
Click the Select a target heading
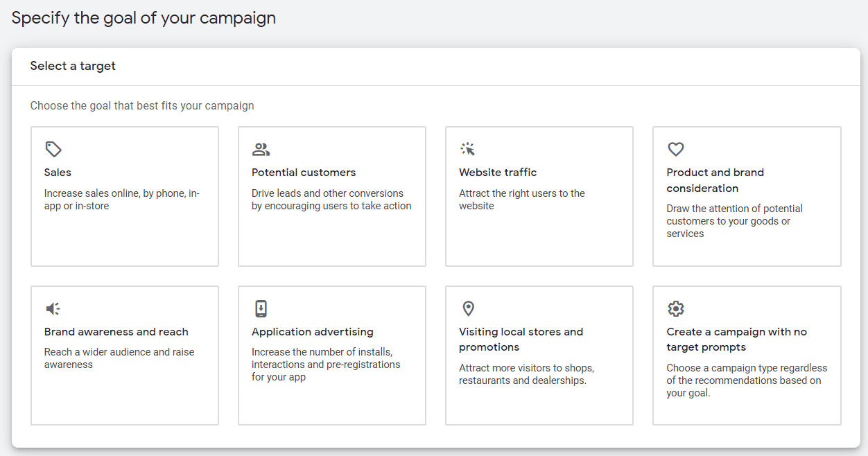click(x=72, y=66)
